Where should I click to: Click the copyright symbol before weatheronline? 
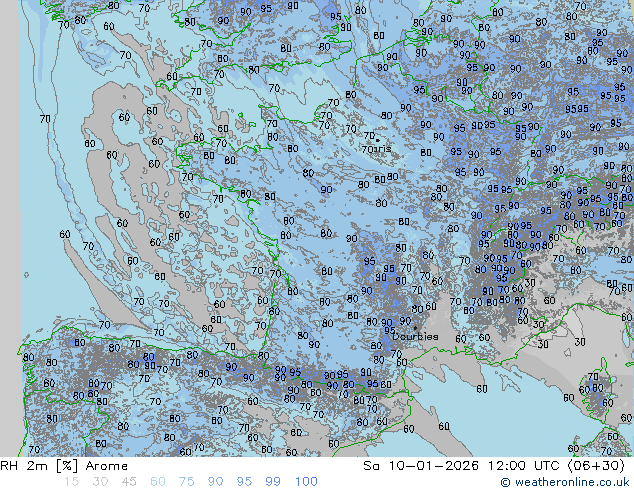click(x=506, y=482)
